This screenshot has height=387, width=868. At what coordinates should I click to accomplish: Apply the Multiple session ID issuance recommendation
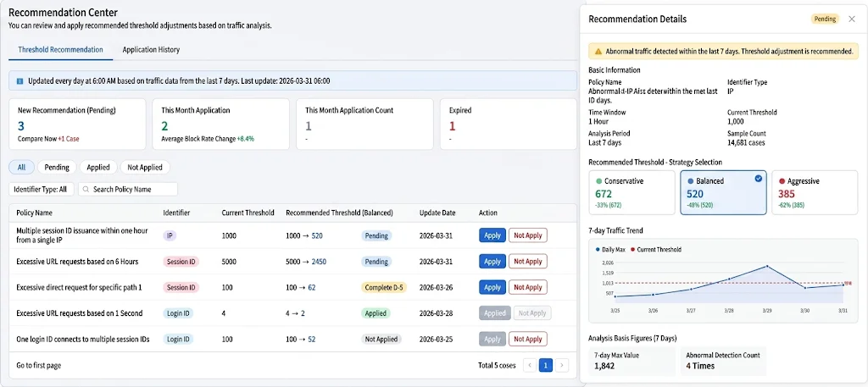coord(492,235)
